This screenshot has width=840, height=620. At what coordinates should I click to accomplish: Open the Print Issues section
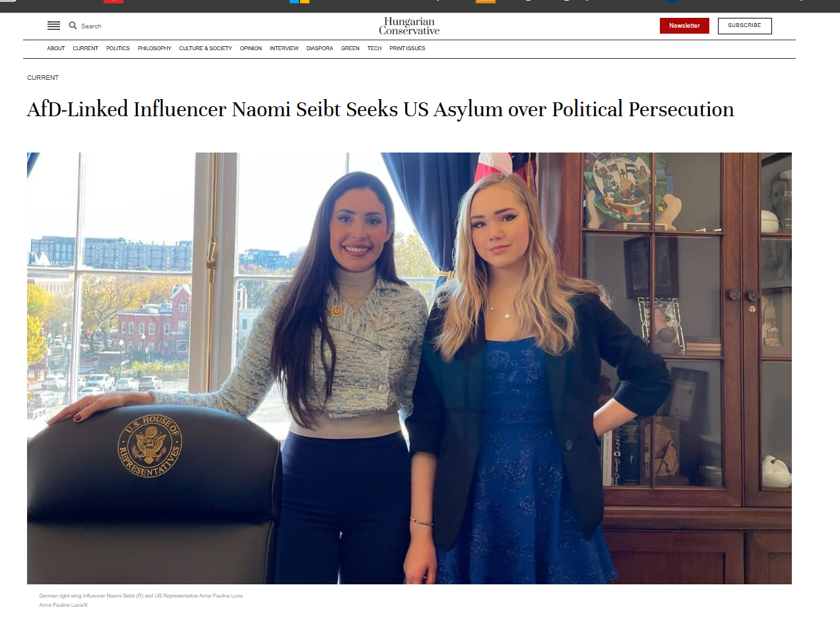click(407, 48)
